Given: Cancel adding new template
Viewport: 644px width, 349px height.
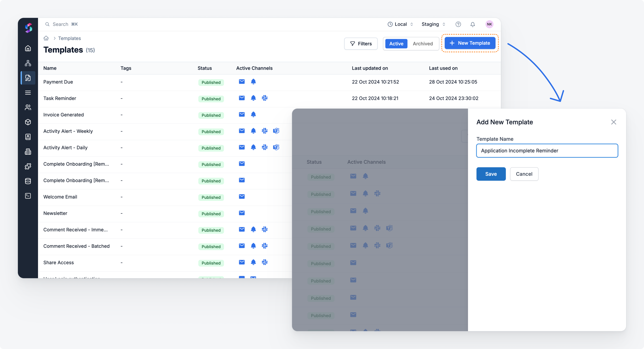Looking at the screenshot, I should coord(524,174).
